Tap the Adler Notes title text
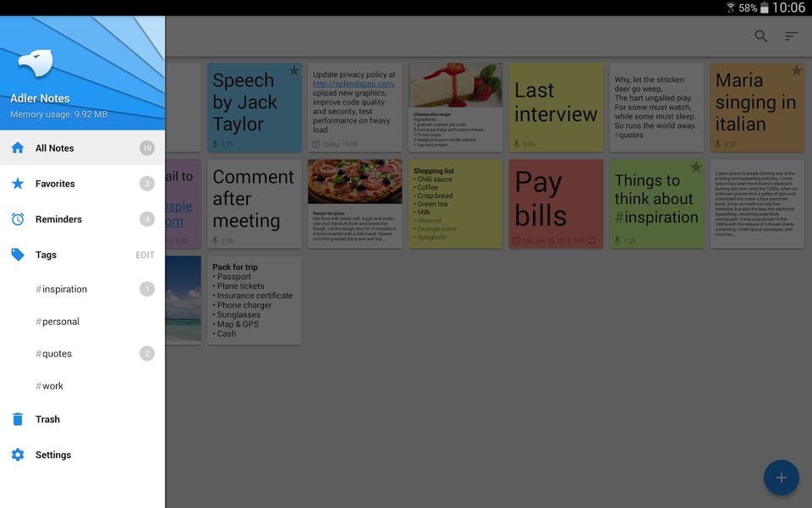 40,98
